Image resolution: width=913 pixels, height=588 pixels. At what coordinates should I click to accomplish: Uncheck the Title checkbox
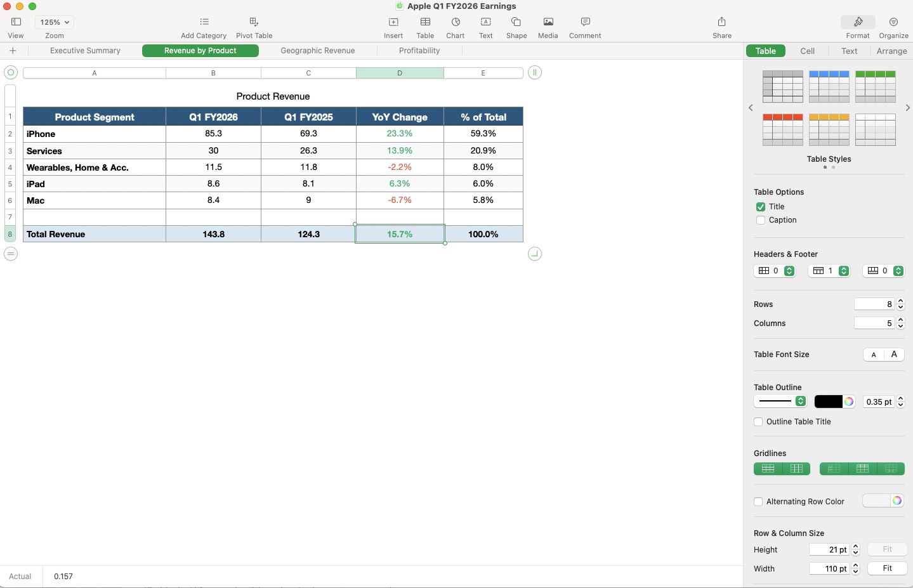tap(760, 207)
